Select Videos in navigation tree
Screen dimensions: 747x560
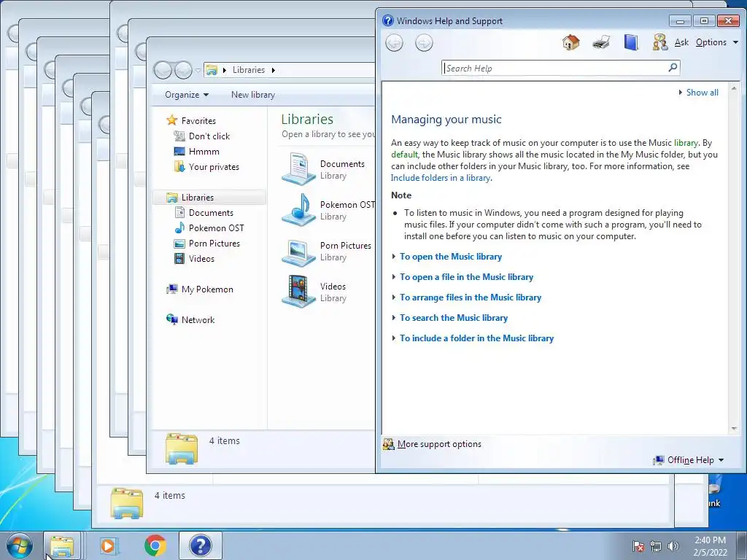[x=201, y=259]
